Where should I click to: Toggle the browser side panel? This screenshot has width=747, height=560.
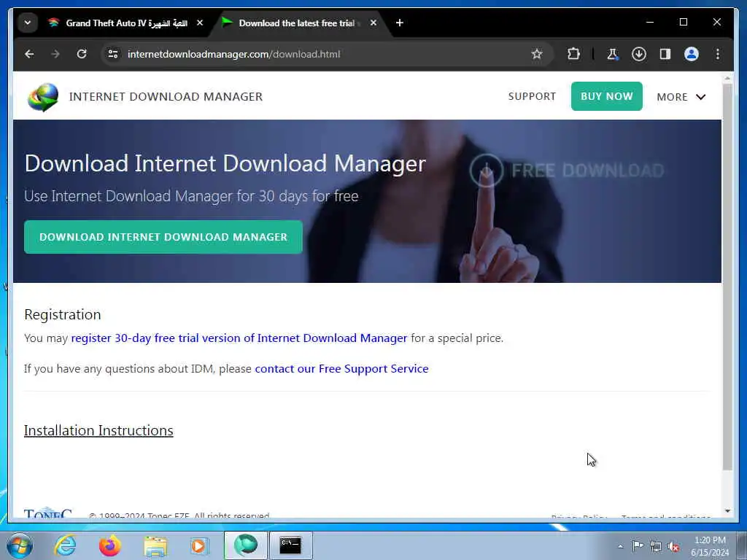665,54
